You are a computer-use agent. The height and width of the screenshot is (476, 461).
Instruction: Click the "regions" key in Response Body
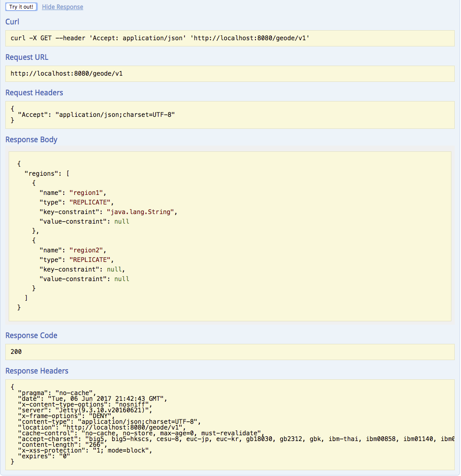[x=42, y=173]
